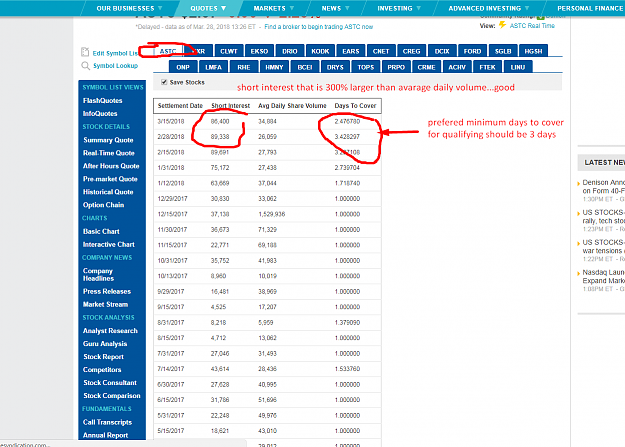Open Historical Quote page
This screenshot has height=447, width=625.
coord(108,192)
